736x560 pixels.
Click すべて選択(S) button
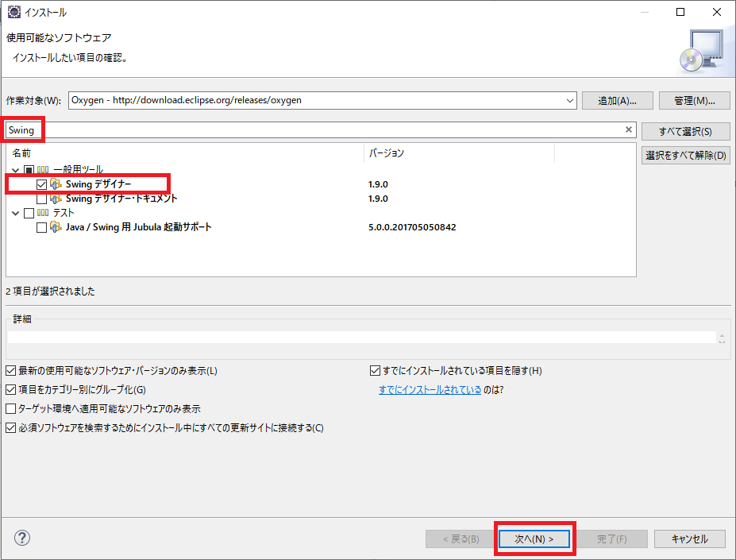685,132
